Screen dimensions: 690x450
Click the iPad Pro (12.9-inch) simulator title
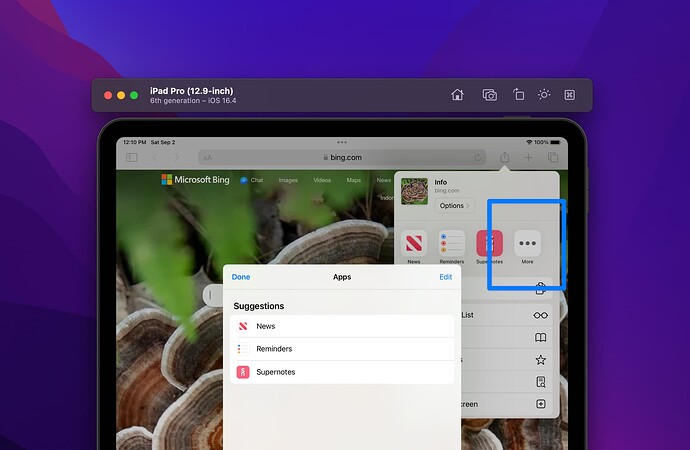click(x=191, y=91)
